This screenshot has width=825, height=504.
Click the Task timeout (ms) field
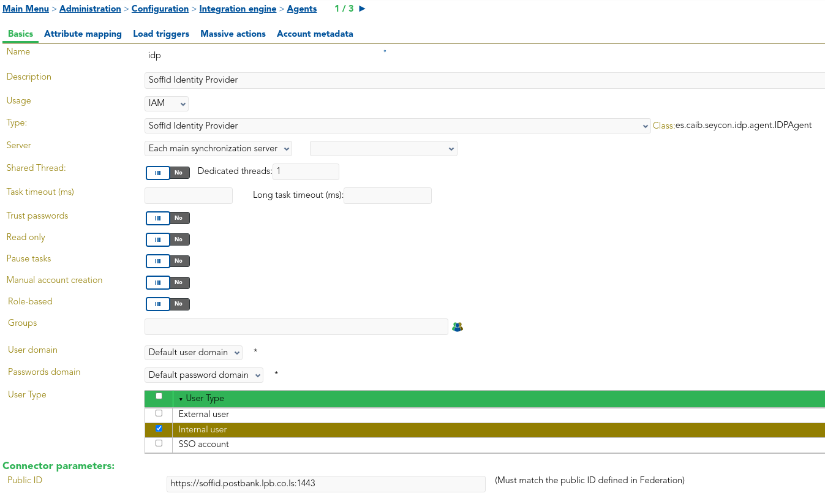pyautogui.click(x=189, y=195)
